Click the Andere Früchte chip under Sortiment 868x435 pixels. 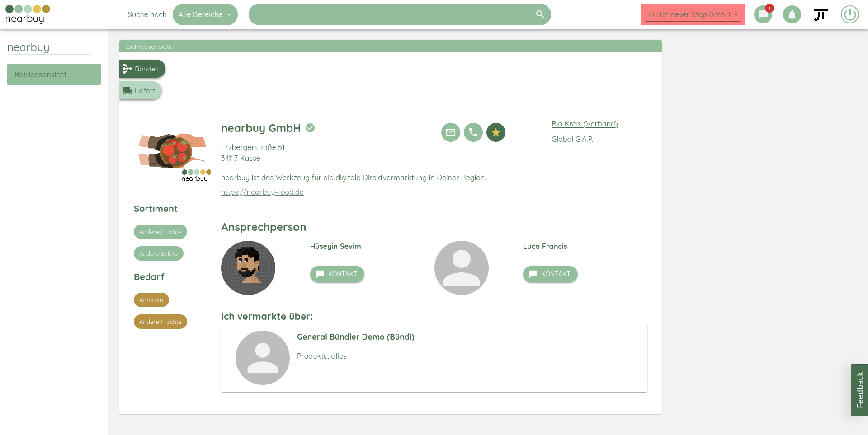[160, 232]
